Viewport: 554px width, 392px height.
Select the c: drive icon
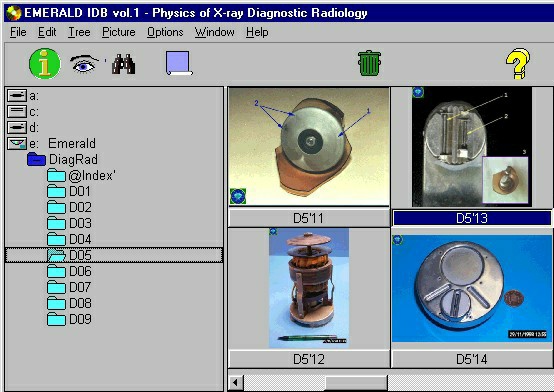coord(17,112)
